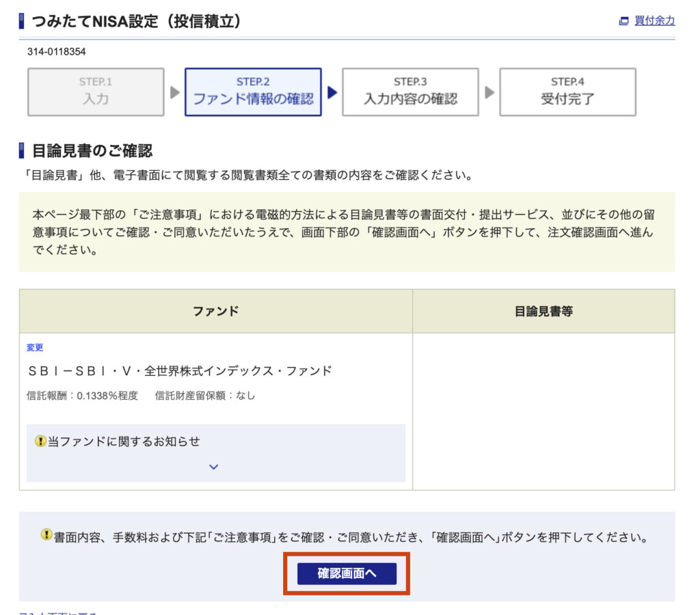
Task: Click the 信託報酬：0.1338%程度 text
Action: pyautogui.click(x=82, y=396)
